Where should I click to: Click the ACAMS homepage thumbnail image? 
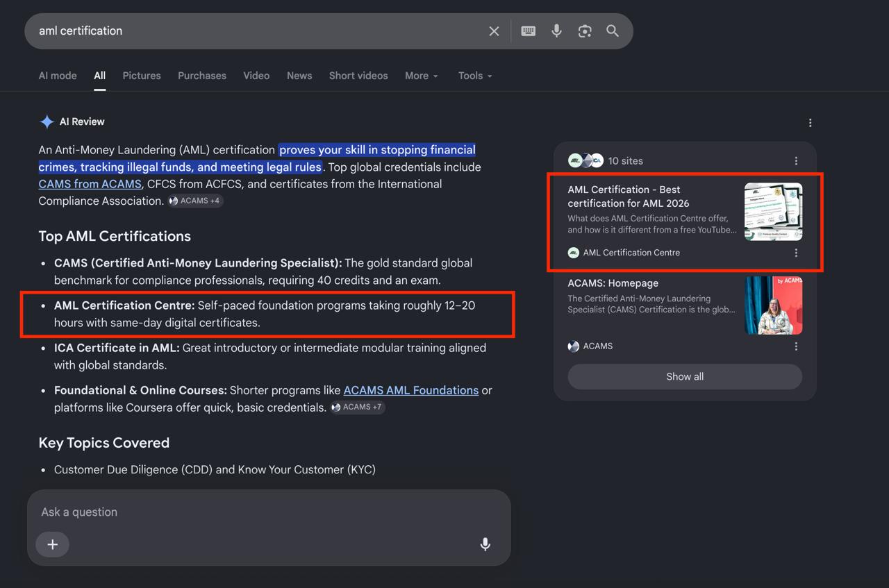773,305
